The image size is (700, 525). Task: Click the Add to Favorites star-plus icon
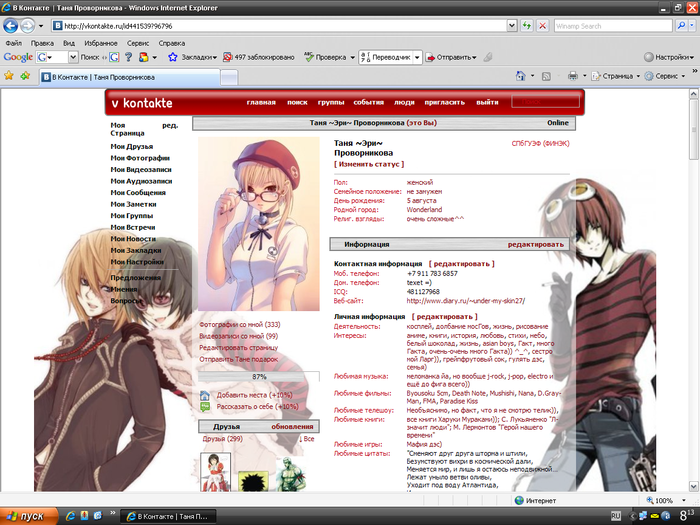25,76
